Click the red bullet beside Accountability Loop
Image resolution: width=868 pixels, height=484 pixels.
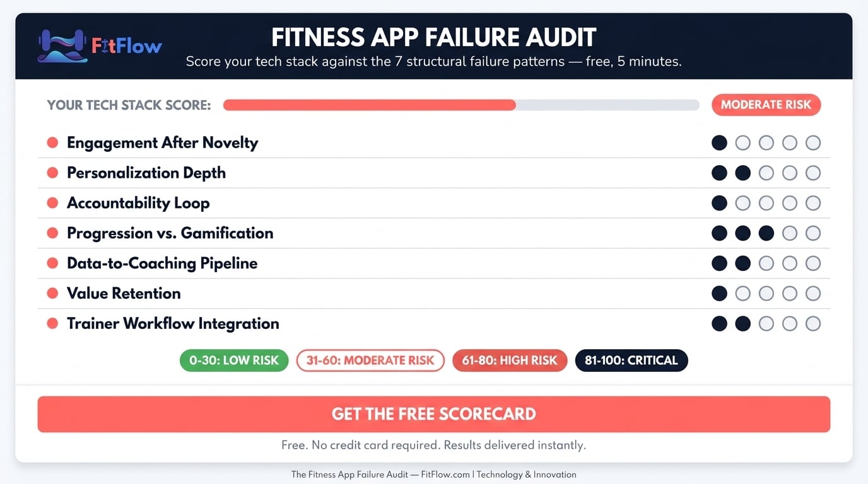[x=53, y=203]
